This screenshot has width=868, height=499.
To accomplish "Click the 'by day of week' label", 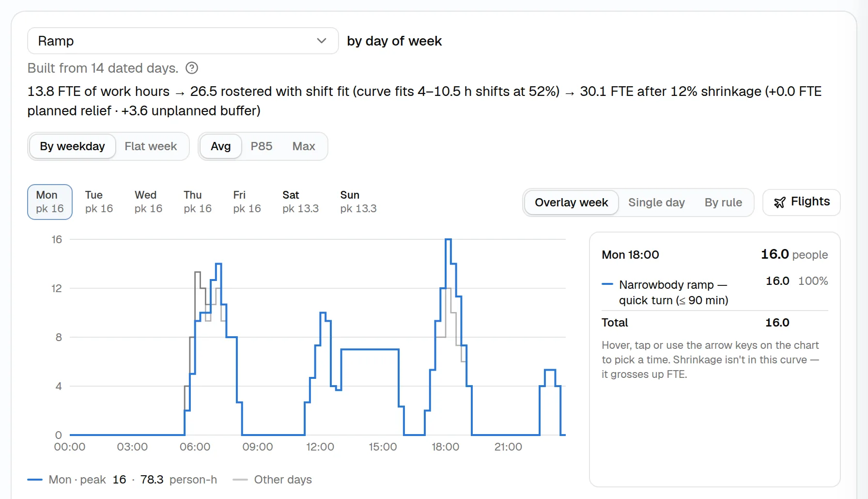I will pos(394,41).
